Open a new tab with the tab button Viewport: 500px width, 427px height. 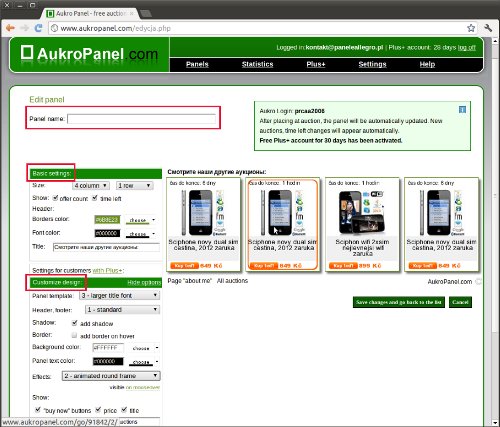pyautogui.click(x=146, y=14)
